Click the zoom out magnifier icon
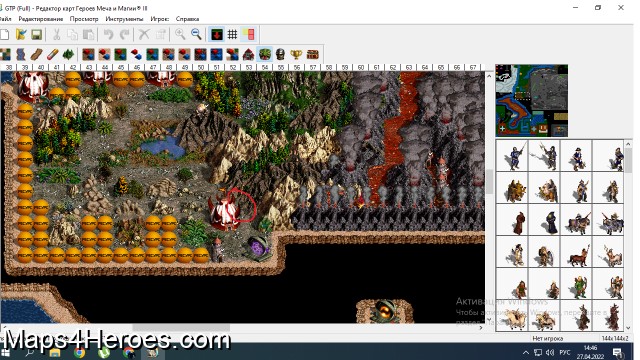Screen dimensions: 640x360 (196, 34)
